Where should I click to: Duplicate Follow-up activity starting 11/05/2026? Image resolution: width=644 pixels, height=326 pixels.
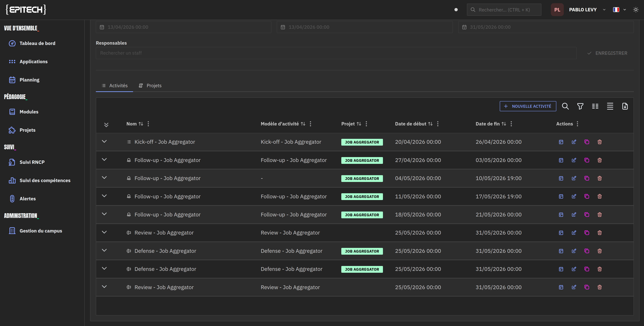(587, 196)
